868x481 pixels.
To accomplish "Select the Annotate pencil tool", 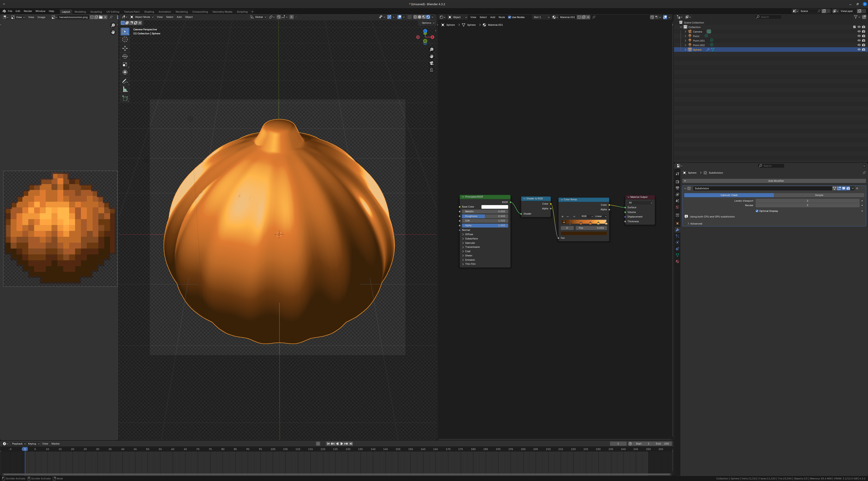I will coord(125,81).
